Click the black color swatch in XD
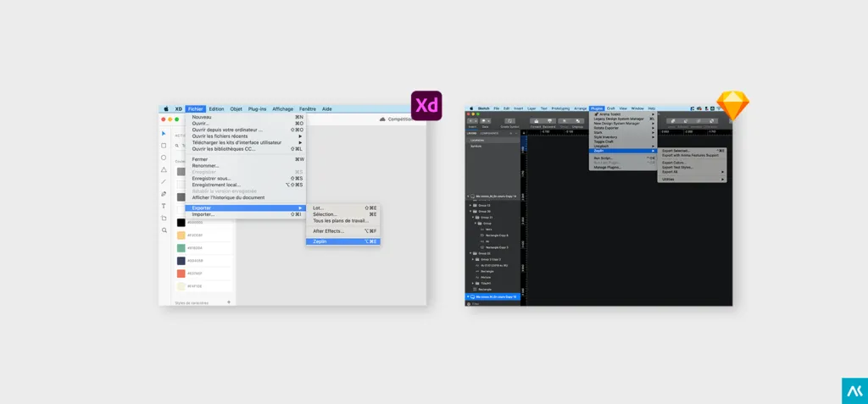 pyautogui.click(x=181, y=223)
